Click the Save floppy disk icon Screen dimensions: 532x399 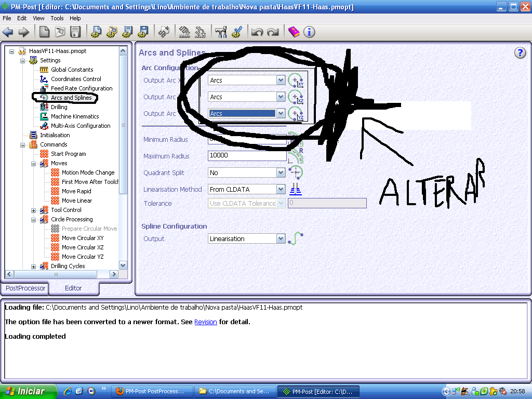[x=75, y=32]
